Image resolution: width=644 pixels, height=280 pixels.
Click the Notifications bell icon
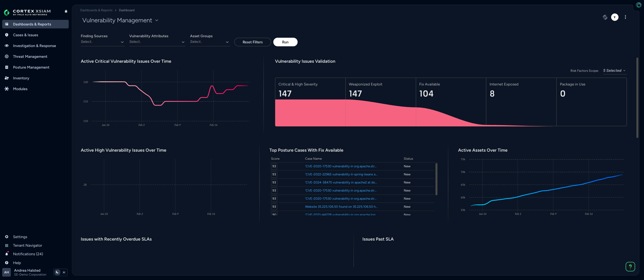click(x=7, y=254)
